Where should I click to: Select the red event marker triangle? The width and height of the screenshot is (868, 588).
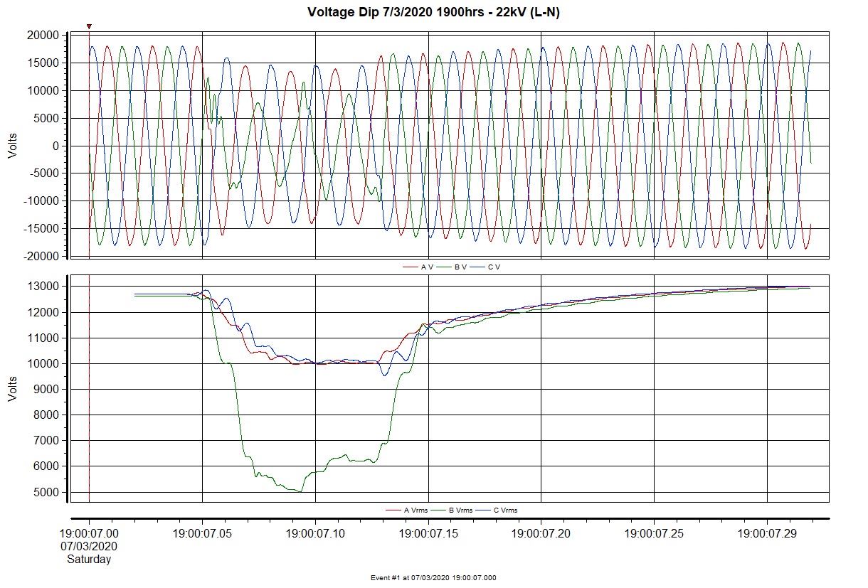click(89, 26)
